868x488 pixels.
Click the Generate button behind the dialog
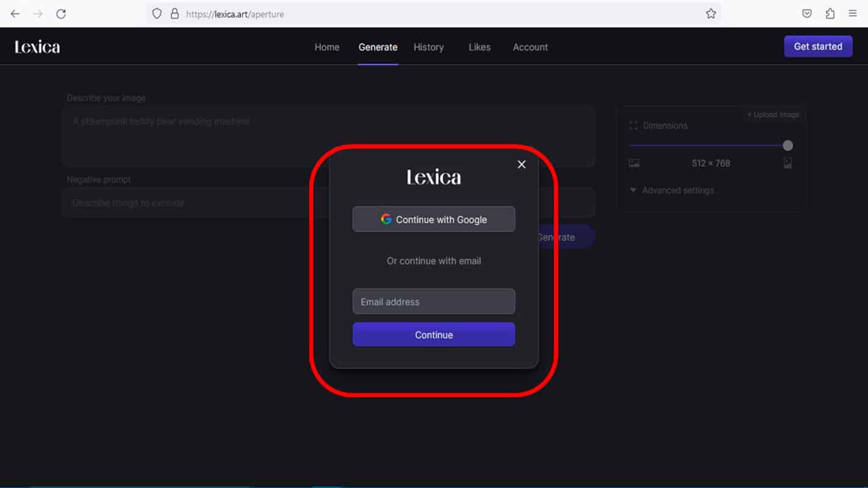pyautogui.click(x=566, y=237)
